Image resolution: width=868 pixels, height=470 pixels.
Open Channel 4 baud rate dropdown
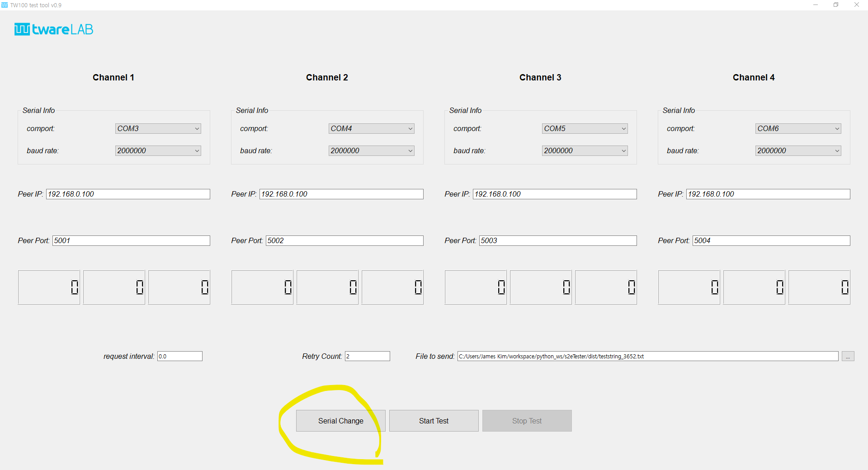coord(798,150)
